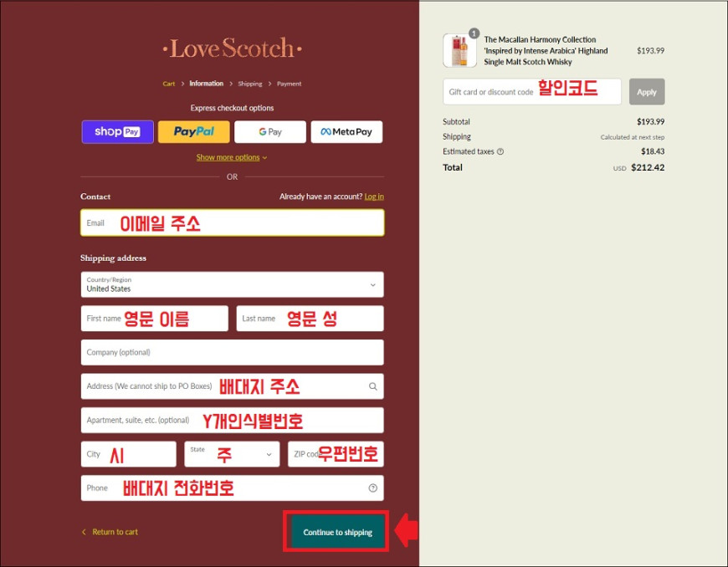Viewport: 728px width, 567px height.
Task: Click the First name field
Action: tap(155, 319)
